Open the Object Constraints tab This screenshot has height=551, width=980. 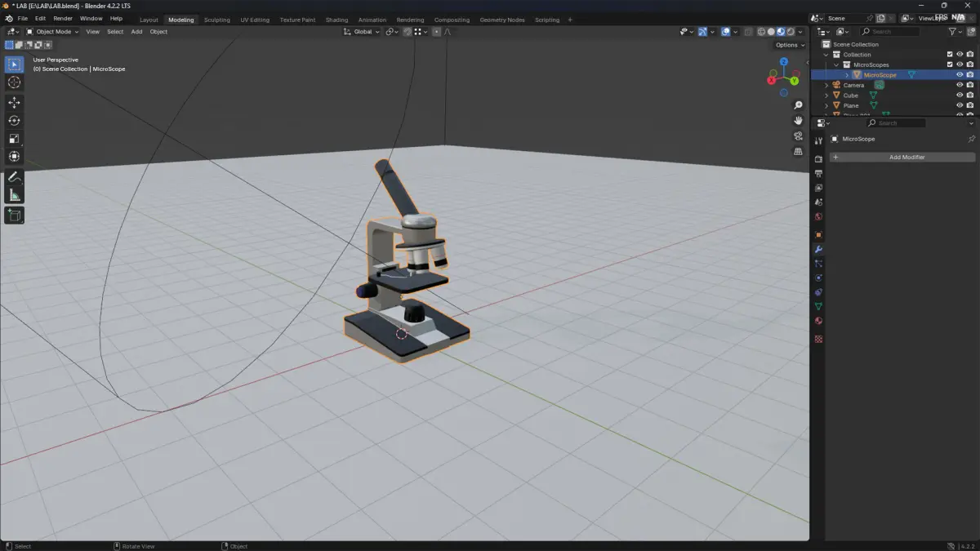818,292
